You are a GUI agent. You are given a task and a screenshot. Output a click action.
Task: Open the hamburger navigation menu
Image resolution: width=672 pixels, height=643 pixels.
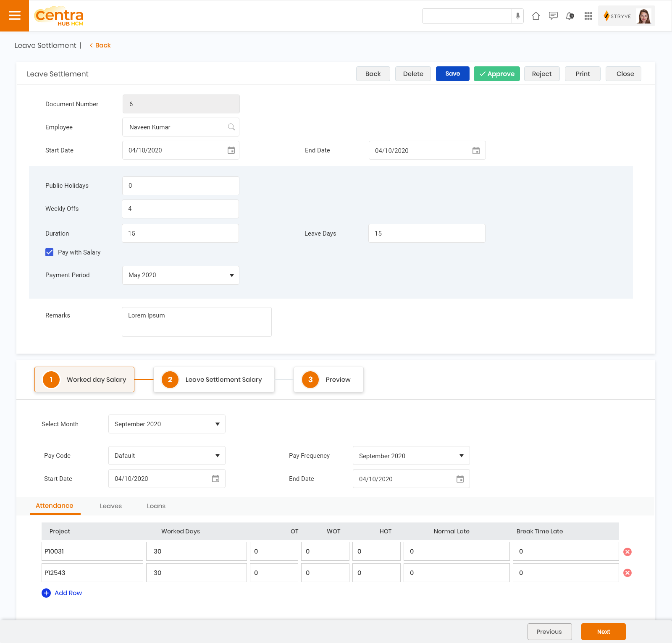[15, 16]
